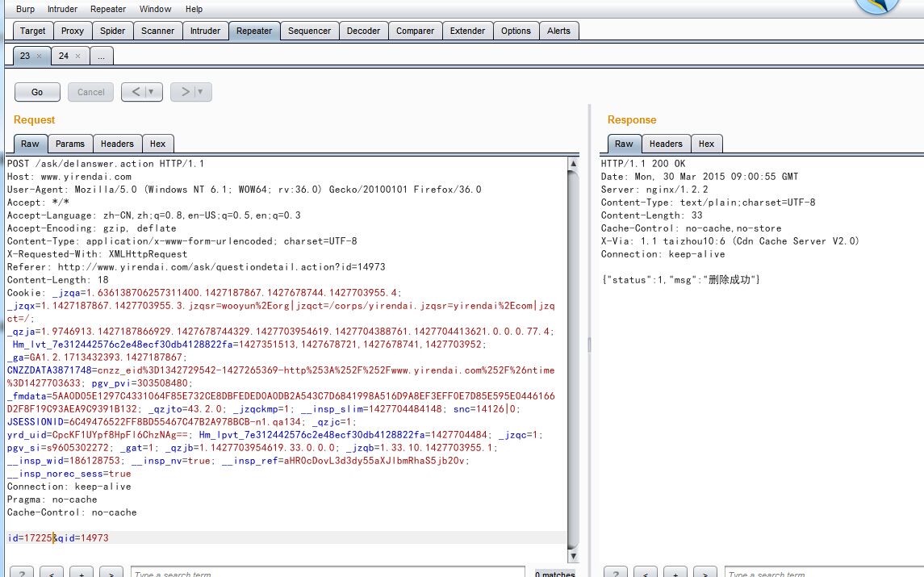Click the request pane vertical scrollbar thumb
The width and height of the screenshot is (924, 577).
point(574,360)
